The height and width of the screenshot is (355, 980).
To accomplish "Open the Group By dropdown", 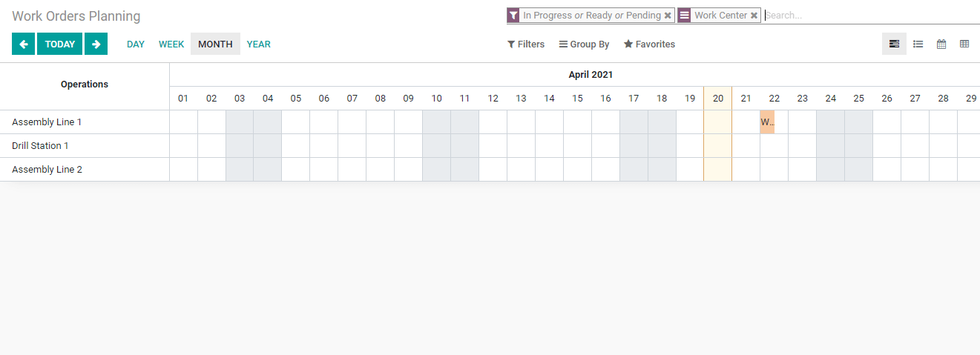I will (x=585, y=44).
